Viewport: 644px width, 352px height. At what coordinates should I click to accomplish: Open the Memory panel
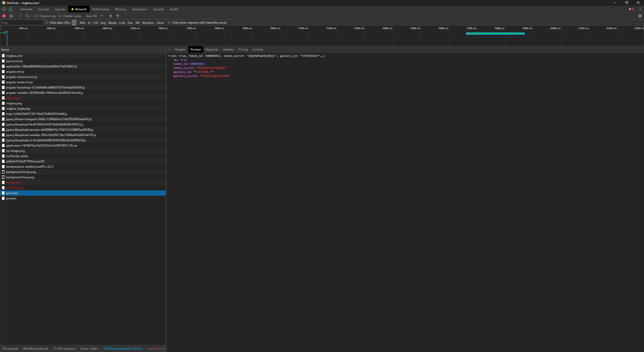[x=121, y=9]
